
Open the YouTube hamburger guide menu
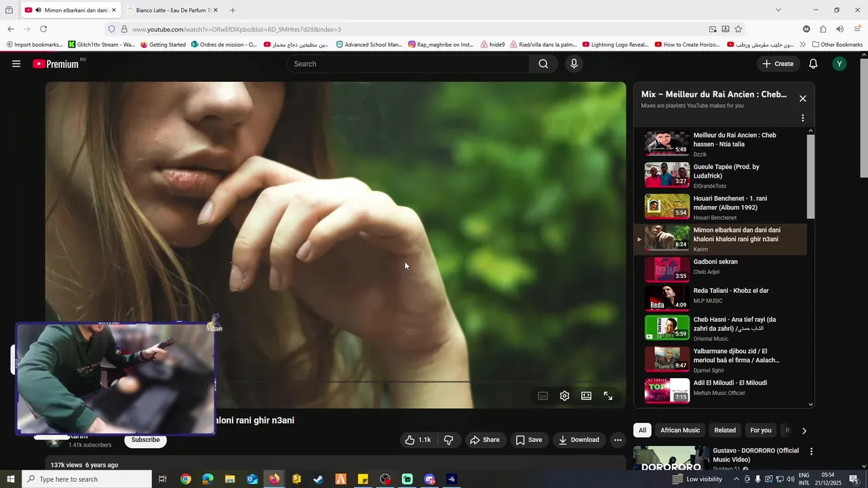click(x=16, y=64)
